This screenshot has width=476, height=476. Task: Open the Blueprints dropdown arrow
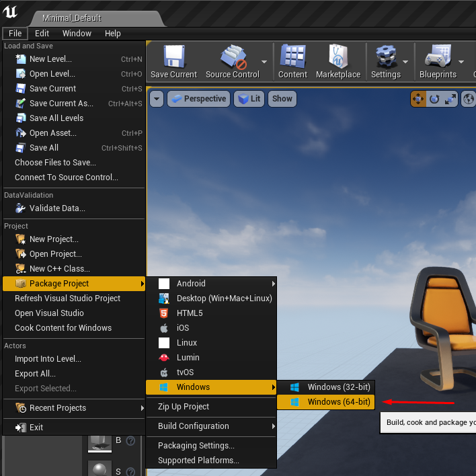[x=461, y=62]
